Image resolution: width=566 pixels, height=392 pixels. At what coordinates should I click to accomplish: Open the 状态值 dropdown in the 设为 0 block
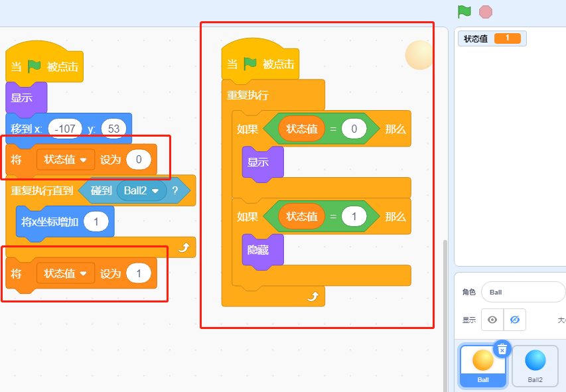[x=65, y=160]
